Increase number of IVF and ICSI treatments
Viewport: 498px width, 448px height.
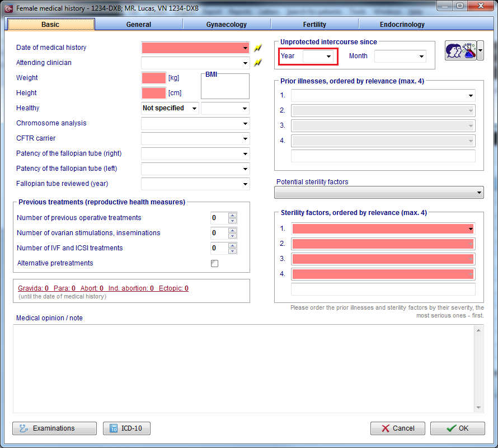232,245
